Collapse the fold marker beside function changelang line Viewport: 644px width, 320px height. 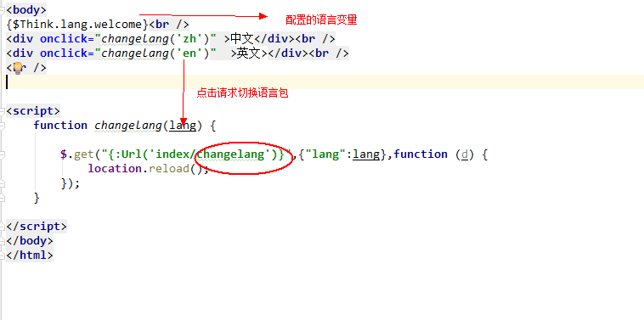coord(2,126)
